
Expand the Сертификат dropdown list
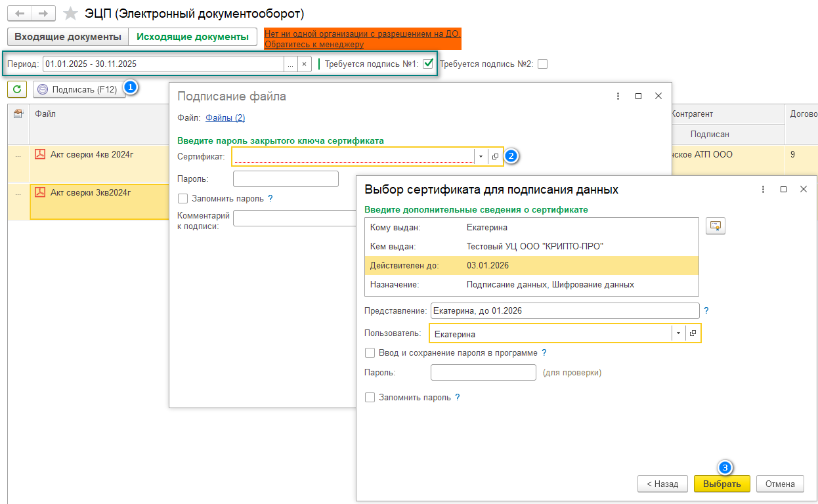[481, 156]
